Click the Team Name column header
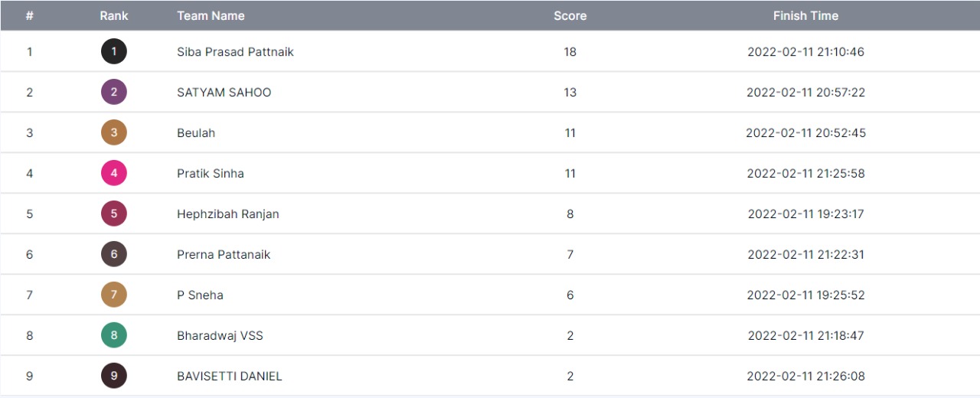Viewport: 980px width, 398px height. [x=211, y=15]
